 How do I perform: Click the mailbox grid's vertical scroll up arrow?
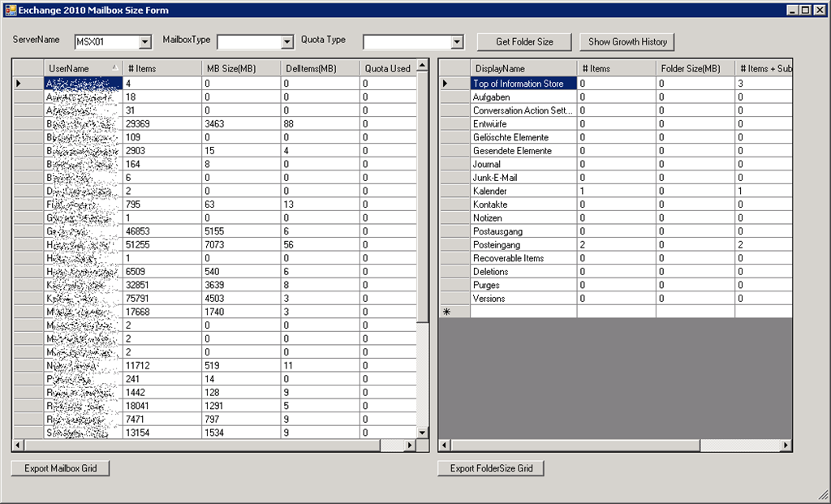[x=422, y=65]
